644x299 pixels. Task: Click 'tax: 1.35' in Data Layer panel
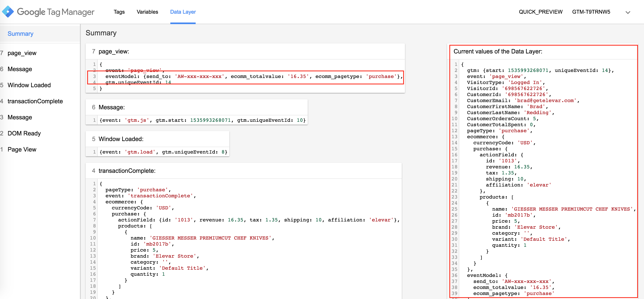[501, 173]
